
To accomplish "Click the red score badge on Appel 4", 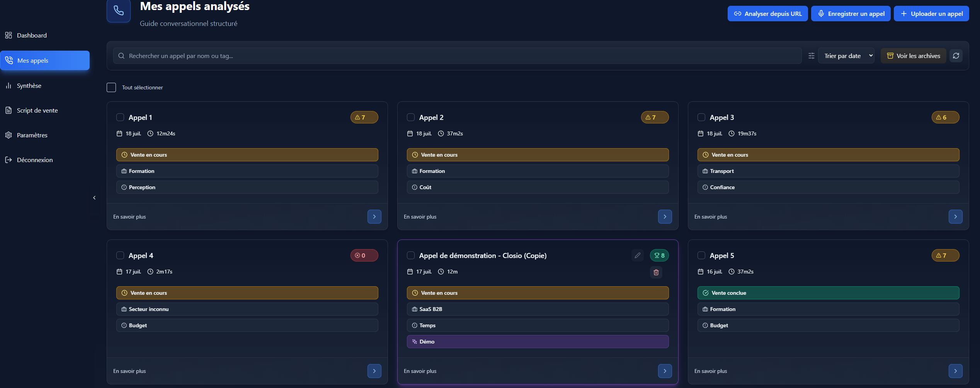I will pyautogui.click(x=364, y=255).
